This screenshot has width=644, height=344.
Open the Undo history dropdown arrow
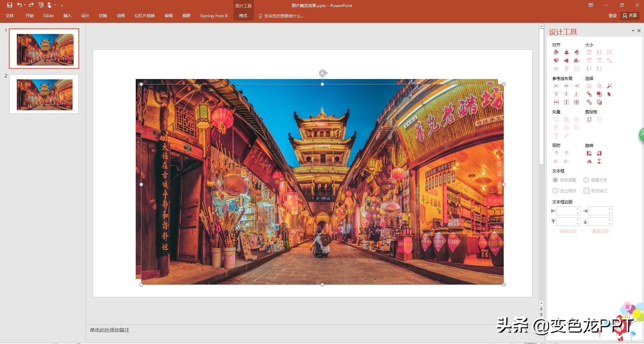click(x=25, y=5)
